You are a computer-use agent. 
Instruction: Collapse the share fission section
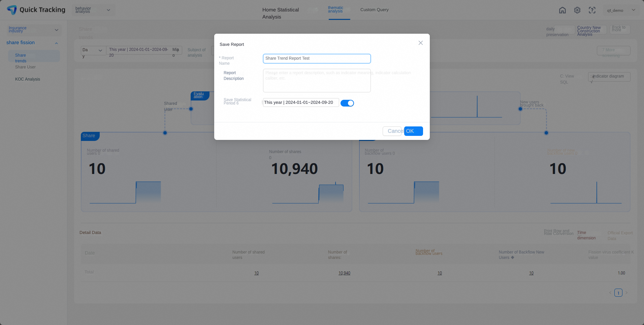click(56, 43)
